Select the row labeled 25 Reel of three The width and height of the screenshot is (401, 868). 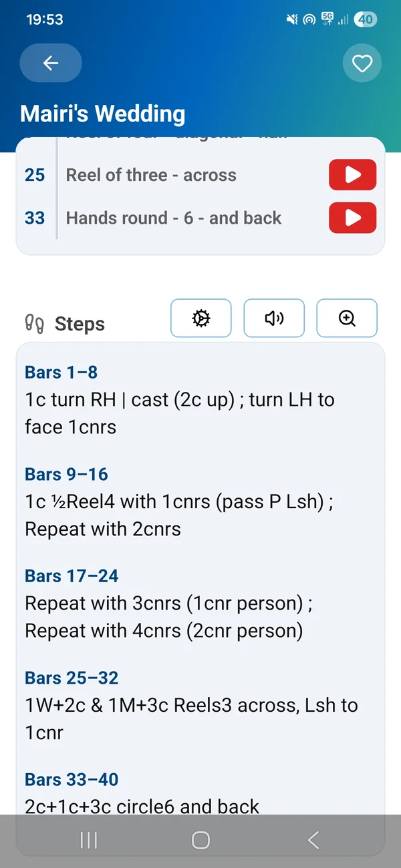pyautogui.click(x=150, y=174)
